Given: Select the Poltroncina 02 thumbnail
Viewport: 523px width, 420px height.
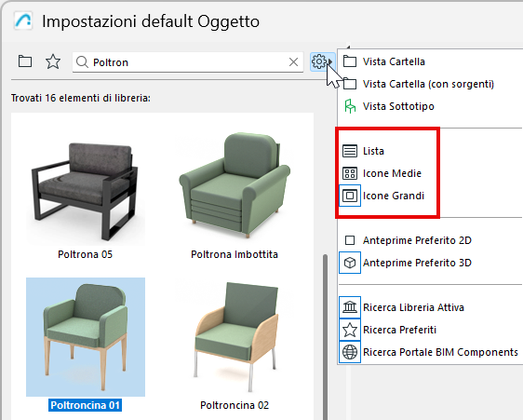Looking at the screenshot, I should [235, 337].
